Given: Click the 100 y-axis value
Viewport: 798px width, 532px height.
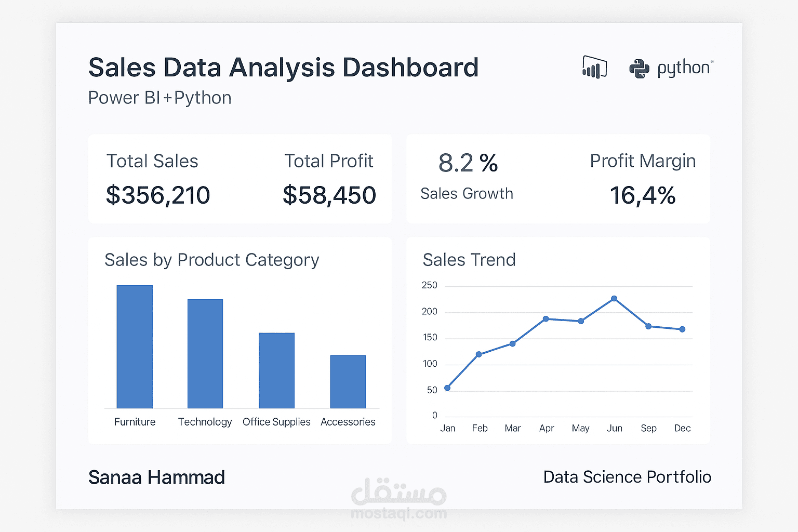Looking at the screenshot, I should [x=430, y=364].
